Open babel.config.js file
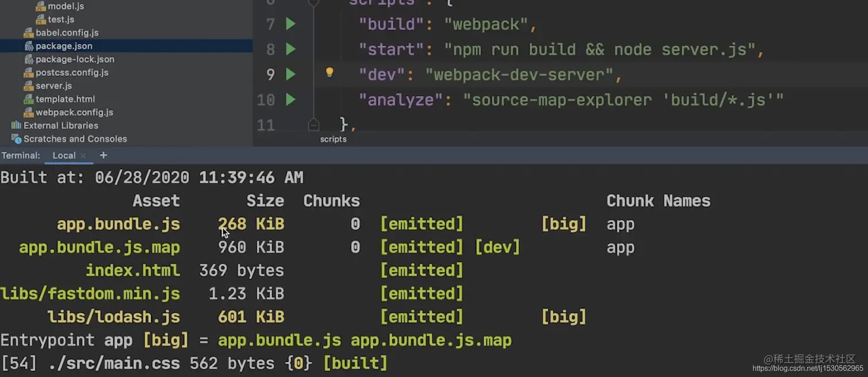 67,33
